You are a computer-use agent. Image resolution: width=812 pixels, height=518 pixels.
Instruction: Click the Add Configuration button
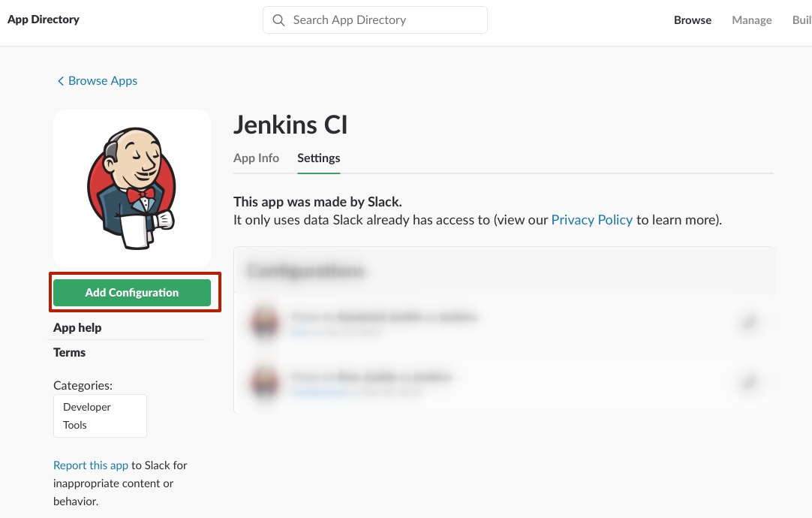pos(132,293)
